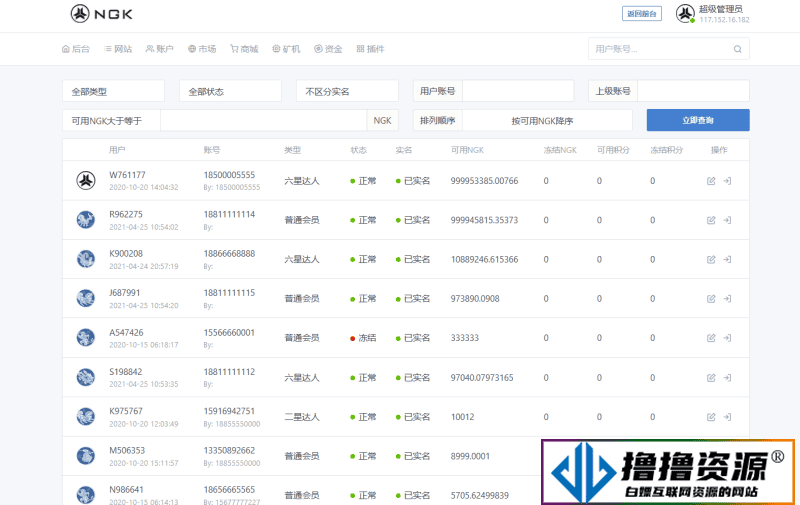
Task: Open the 矿机 menu
Action: pyautogui.click(x=286, y=49)
